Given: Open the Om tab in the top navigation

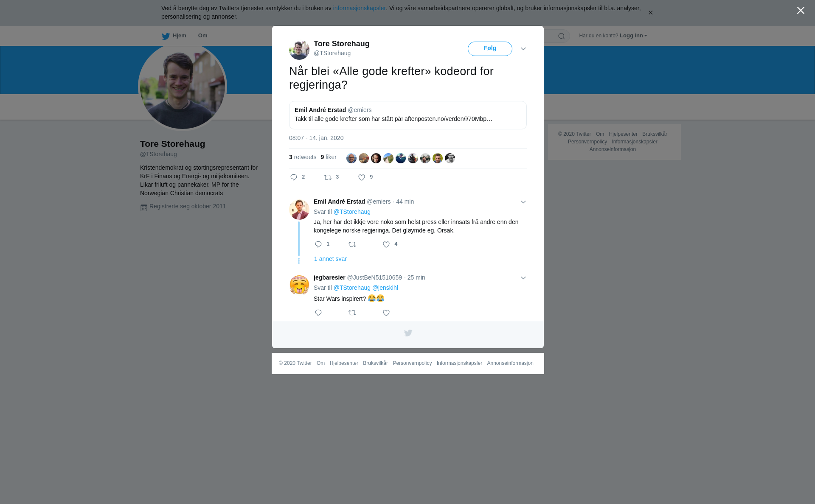Looking at the screenshot, I should pyautogui.click(x=202, y=36).
